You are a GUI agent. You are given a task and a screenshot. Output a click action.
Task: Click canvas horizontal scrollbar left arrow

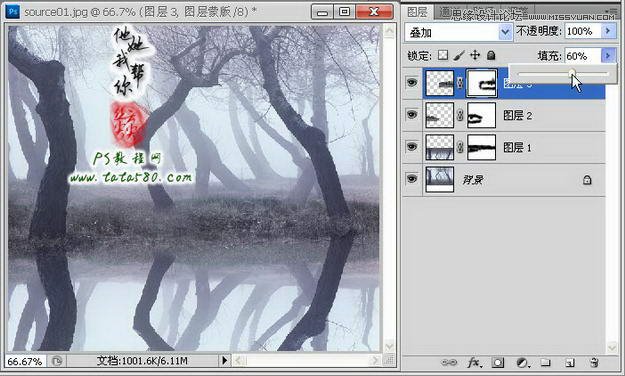click(x=238, y=361)
